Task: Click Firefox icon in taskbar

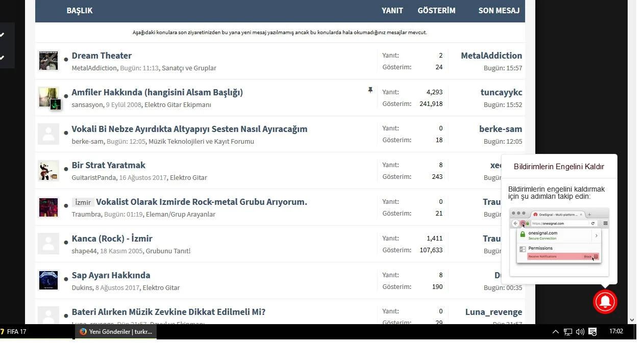Action: point(83,332)
